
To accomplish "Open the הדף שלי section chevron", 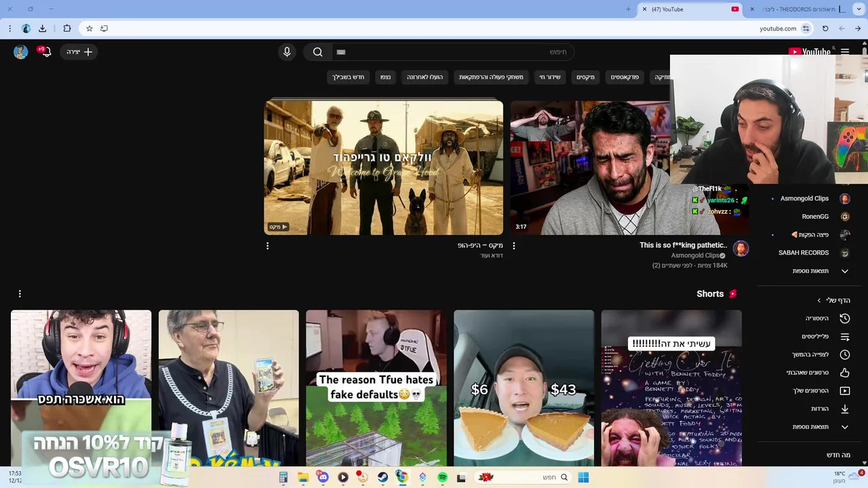I will point(818,300).
